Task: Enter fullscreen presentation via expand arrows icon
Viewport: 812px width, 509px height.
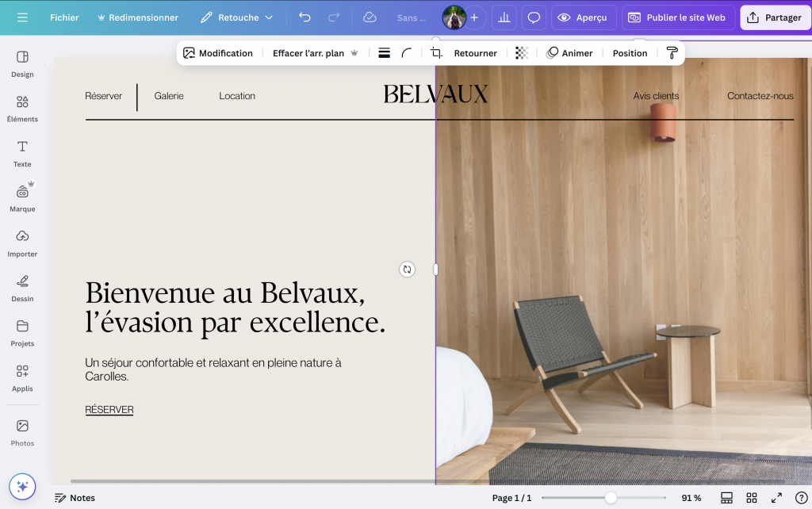Action: [776, 498]
